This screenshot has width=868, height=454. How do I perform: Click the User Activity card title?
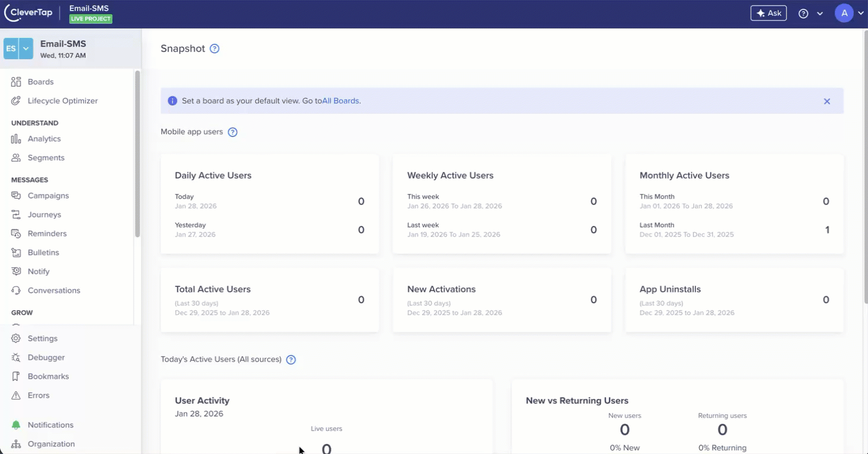[202, 401]
